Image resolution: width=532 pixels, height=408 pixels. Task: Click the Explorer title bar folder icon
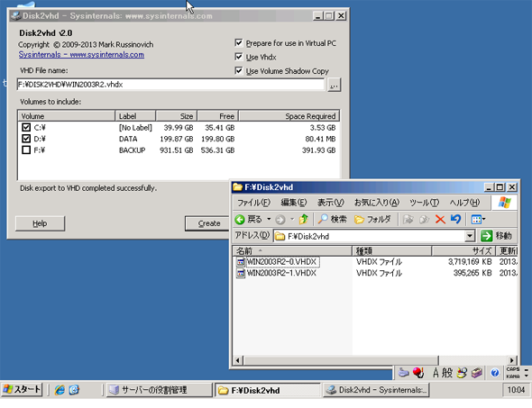coord(237,187)
